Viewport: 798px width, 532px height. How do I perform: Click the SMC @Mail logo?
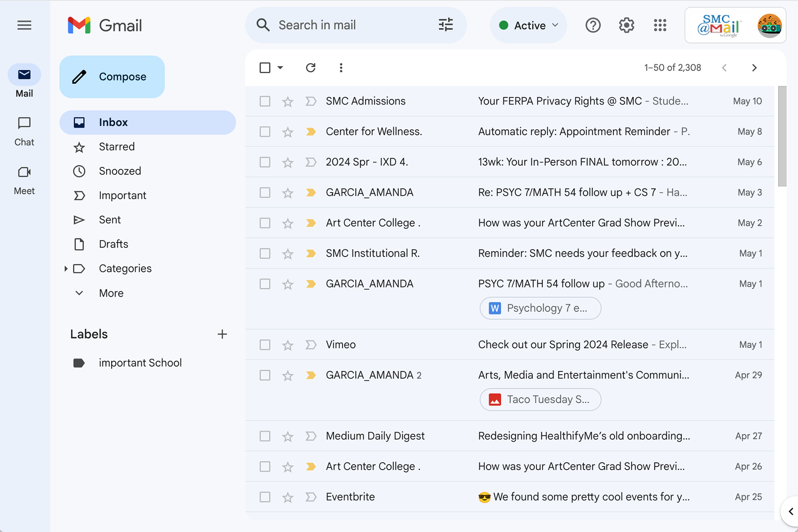pyautogui.click(x=719, y=25)
